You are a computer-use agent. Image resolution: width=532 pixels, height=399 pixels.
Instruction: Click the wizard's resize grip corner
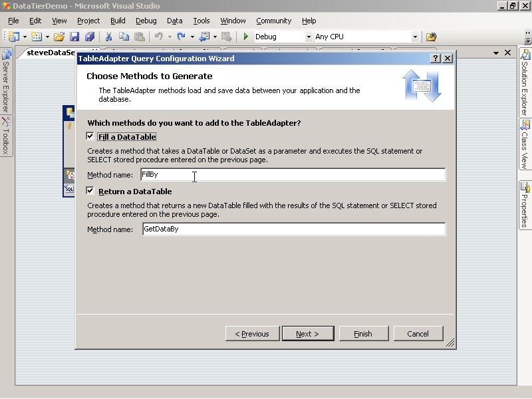click(x=451, y=343)
